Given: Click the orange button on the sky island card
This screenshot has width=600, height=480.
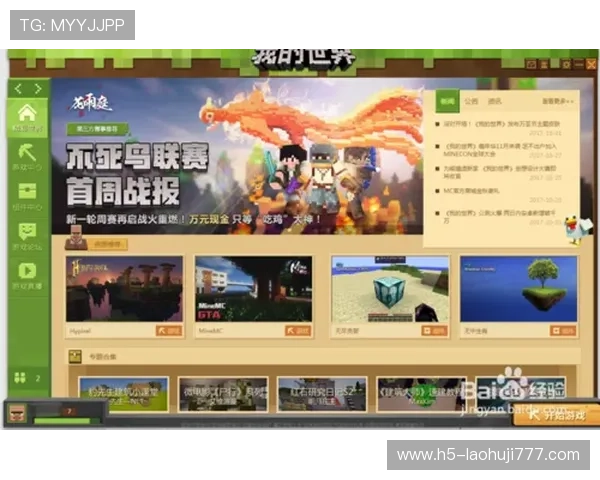Looking at the screenshot, I should (563, 330).
